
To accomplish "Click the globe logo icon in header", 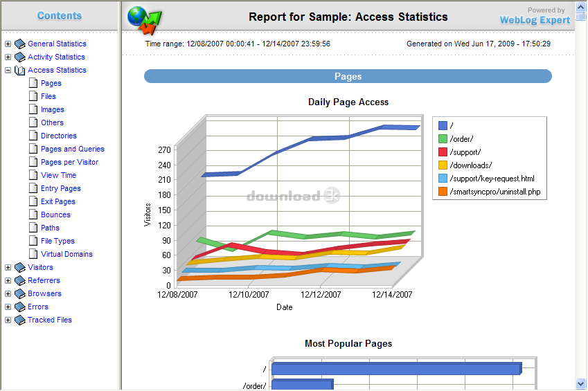I will [143, 19].
